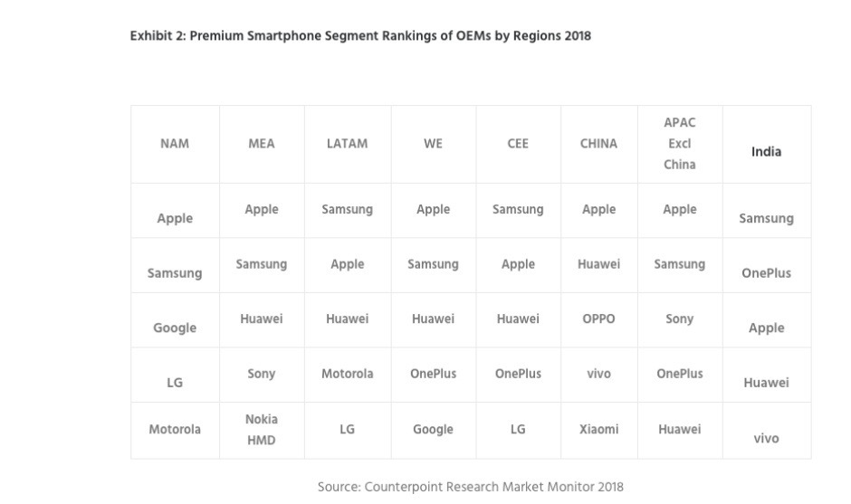Click the NAM column header

click(175, 144)
